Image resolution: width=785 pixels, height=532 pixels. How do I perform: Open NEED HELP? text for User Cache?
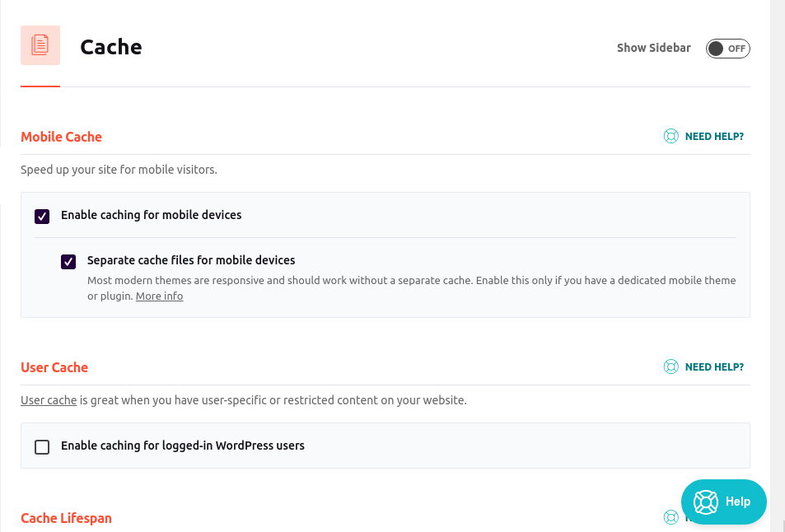coord(714,367)
